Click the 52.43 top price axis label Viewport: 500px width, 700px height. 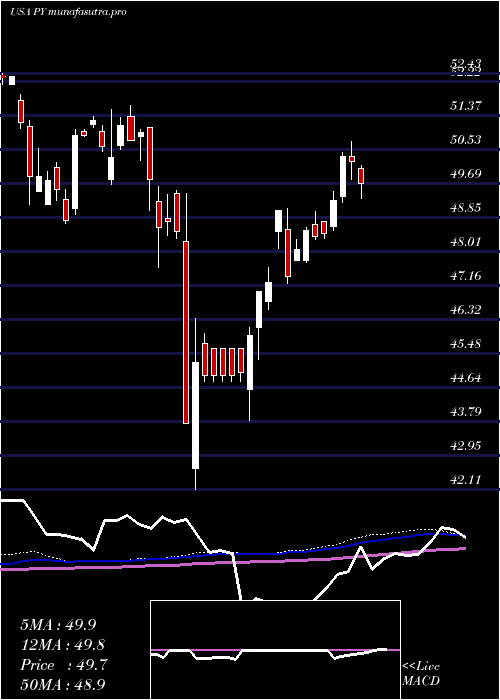(x=466, y=65)
